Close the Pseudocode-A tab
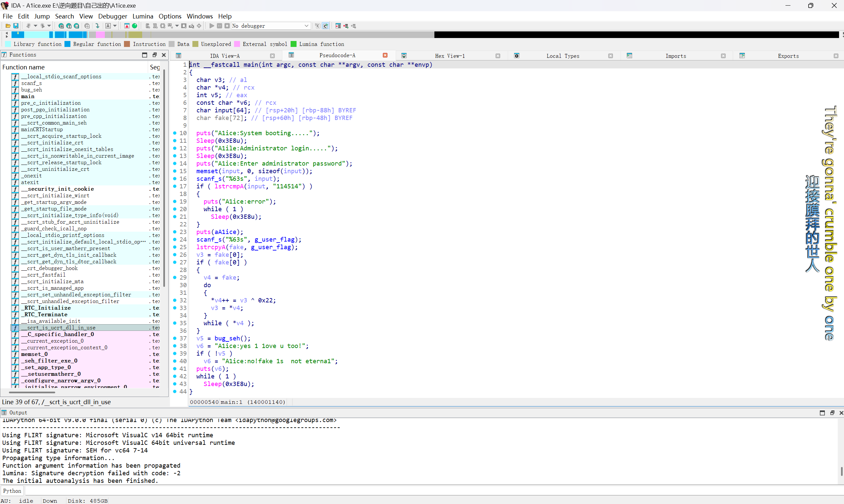Viewport: 844px width, 504px height. (x=385, y=56)
